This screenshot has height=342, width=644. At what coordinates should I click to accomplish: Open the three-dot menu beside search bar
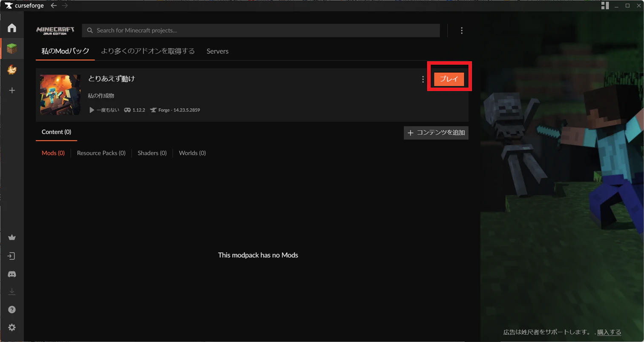(462, 31)
